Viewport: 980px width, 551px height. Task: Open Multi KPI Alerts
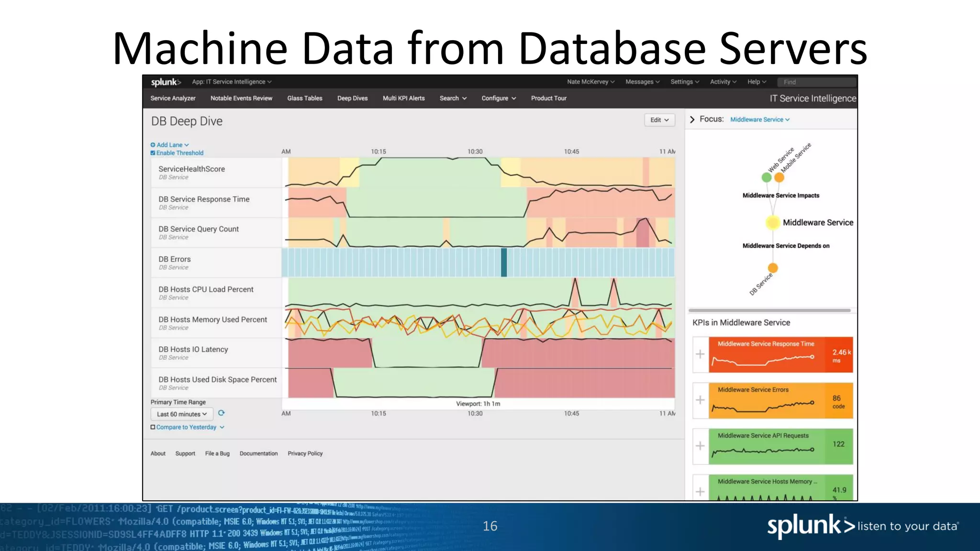click(x=404, y=98)
